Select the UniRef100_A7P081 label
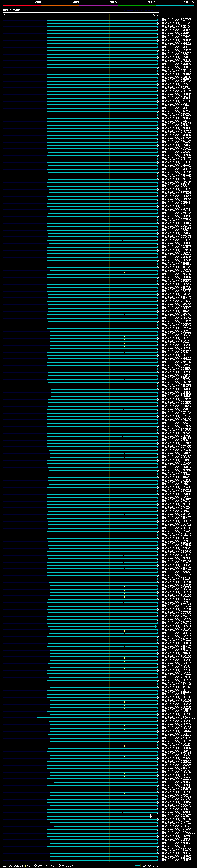This screenshot has width=197, height=868. (176, 379)
